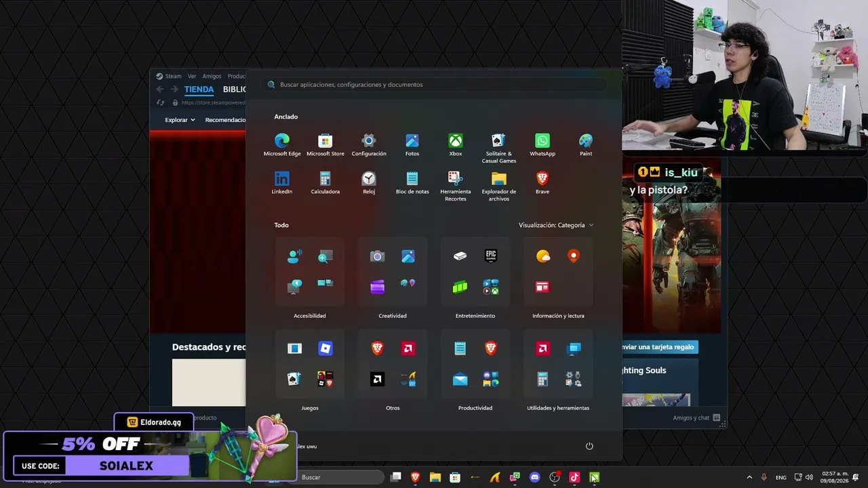Open Roblox in the Juegos group
Screen dimensions: 868x488
(325, 348)
